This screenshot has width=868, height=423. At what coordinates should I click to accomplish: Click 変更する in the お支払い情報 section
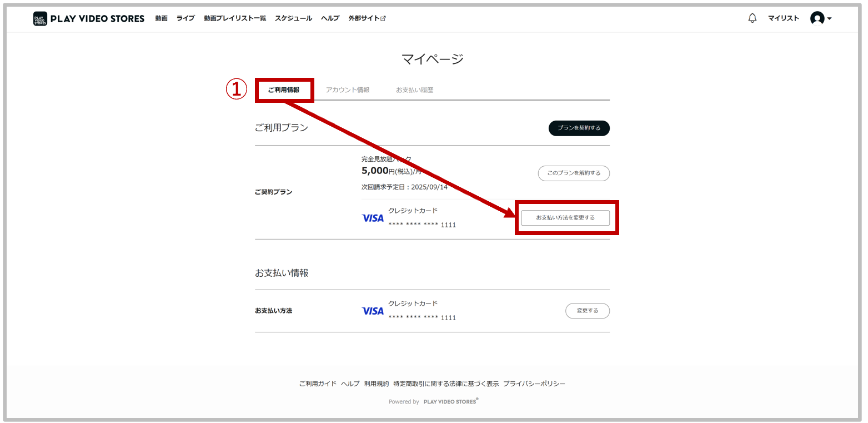tap(587, 311)
